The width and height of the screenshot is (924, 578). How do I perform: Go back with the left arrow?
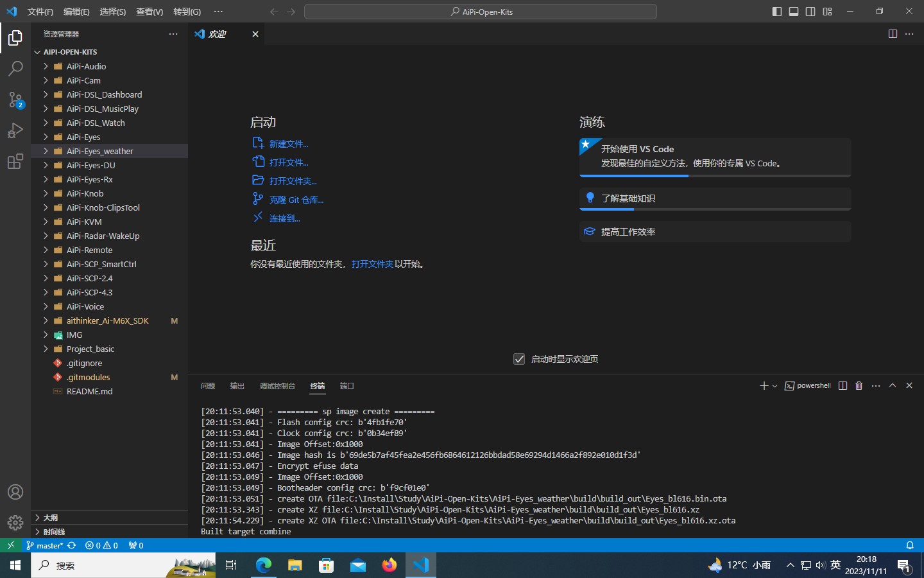coord(275,12)
